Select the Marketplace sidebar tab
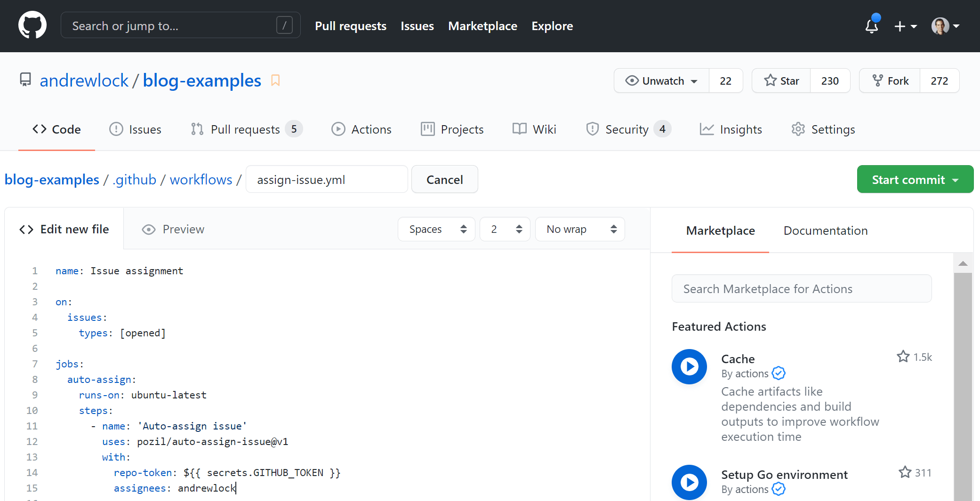 pos(720,231)
